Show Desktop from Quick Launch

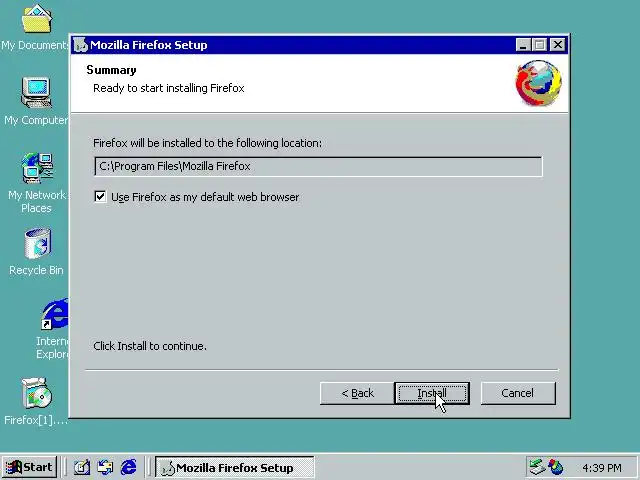[x=82, y=467]
